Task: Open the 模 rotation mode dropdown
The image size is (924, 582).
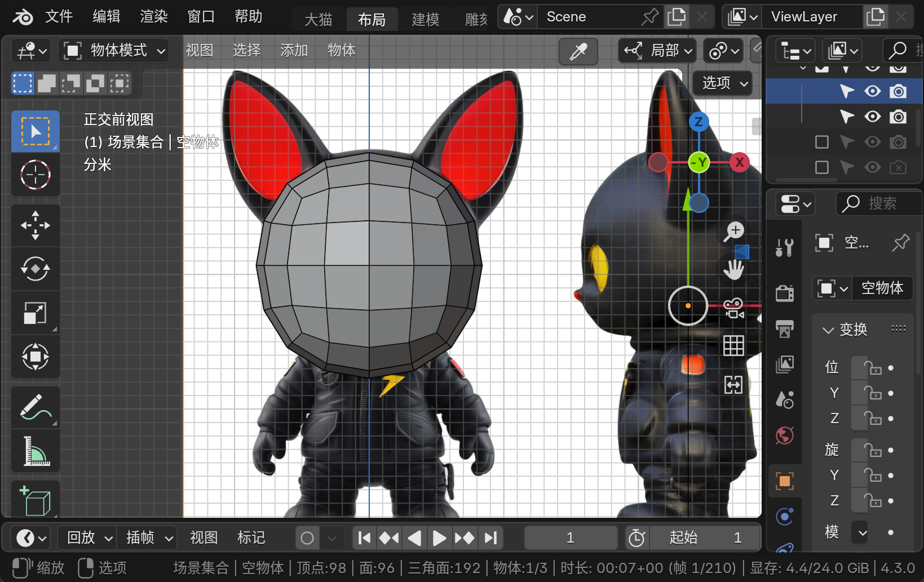Action: click(860, 532)
